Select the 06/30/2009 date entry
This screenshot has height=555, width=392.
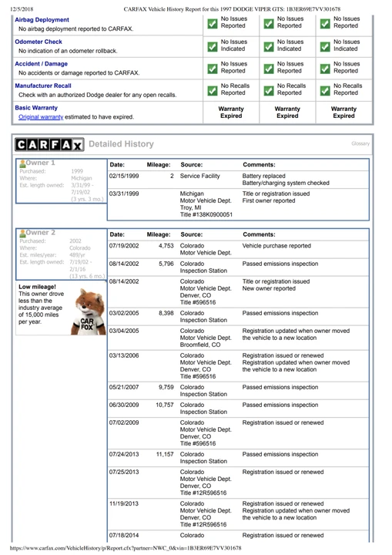tap(124, 405)
